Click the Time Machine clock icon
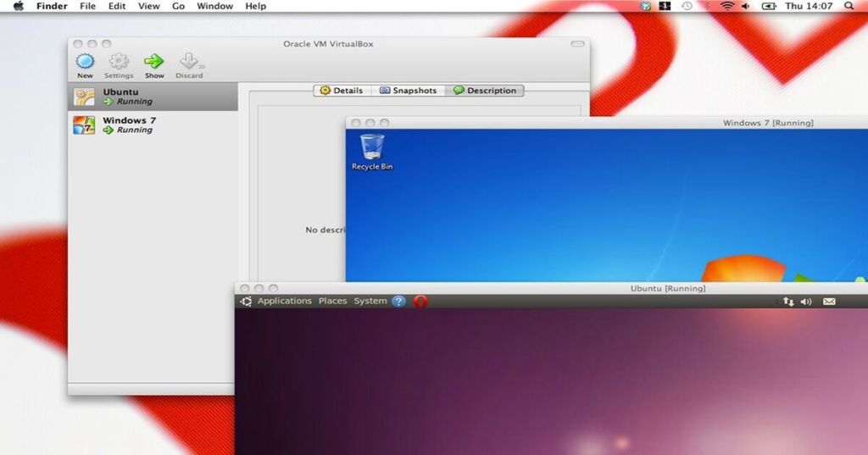The height and width of the screenshot is (455, 868). (687, 6)
